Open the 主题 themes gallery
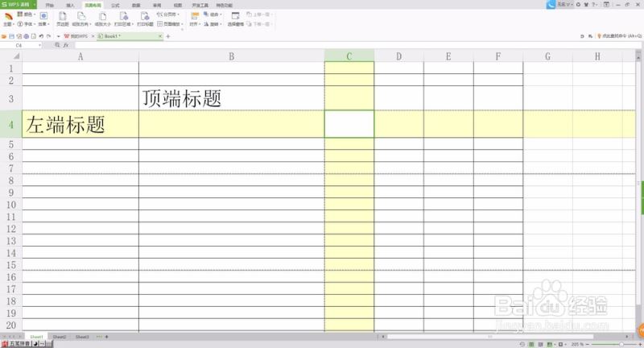 click(9, 19)
